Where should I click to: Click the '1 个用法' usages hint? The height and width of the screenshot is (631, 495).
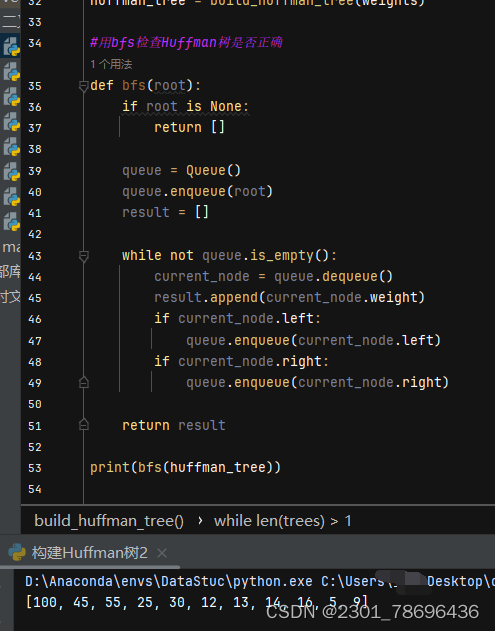(x=111, y=64)
